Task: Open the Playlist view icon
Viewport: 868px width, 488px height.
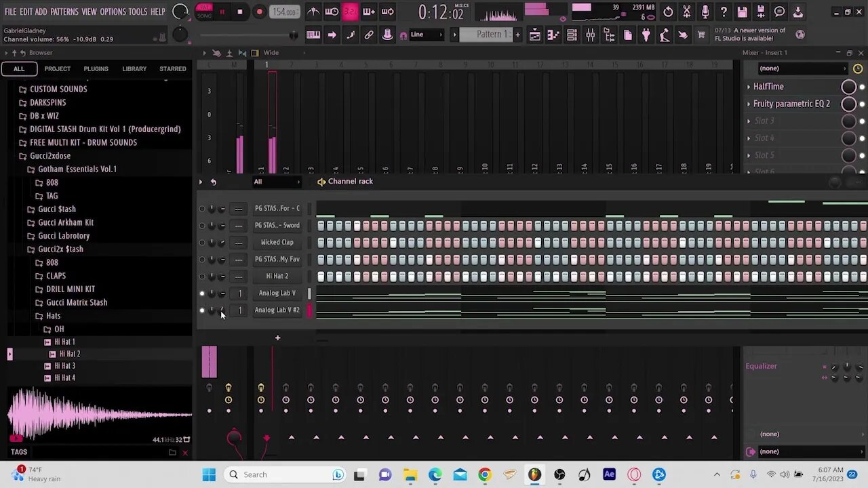Action: pos(535,35)
